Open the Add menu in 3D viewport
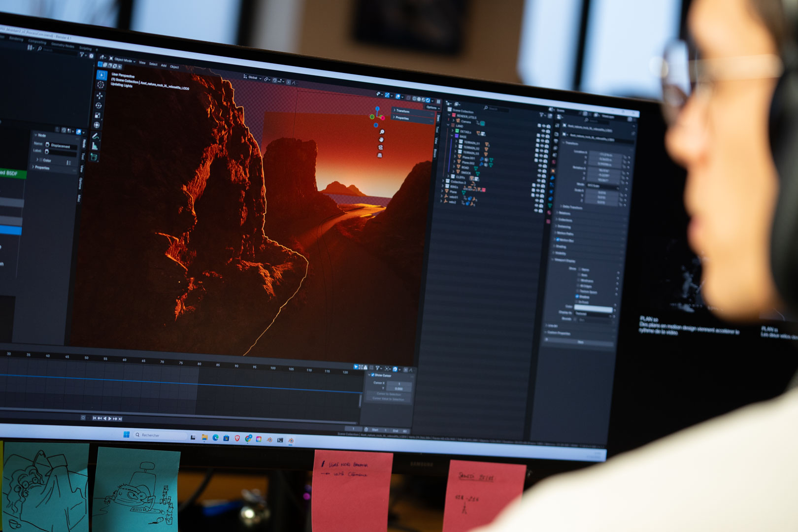This screenshot has height=532, width=798. tap(164, 65)
